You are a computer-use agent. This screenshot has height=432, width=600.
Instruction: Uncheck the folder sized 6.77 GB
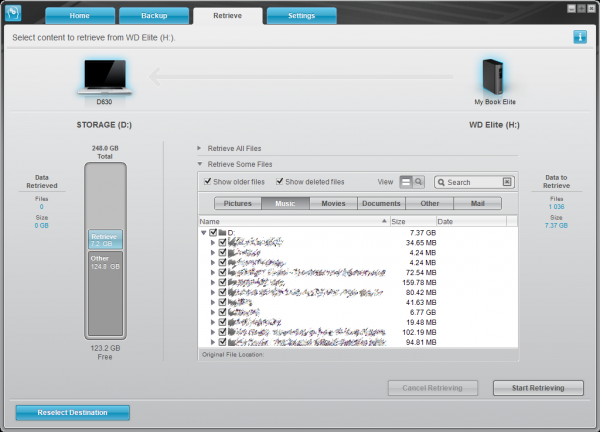click(x=222, y=312)
